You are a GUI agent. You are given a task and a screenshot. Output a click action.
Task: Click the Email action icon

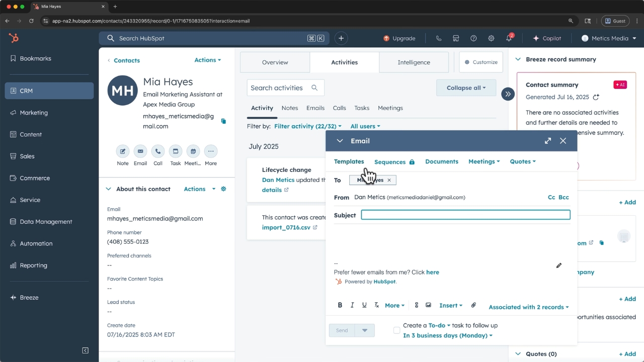pos(140,151)
